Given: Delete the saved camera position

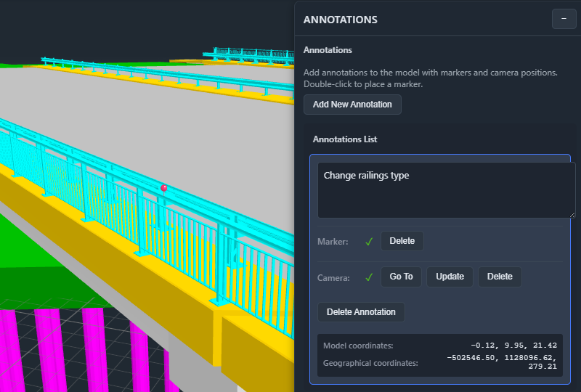Looking at the screenshot, I should coord(500,277).
